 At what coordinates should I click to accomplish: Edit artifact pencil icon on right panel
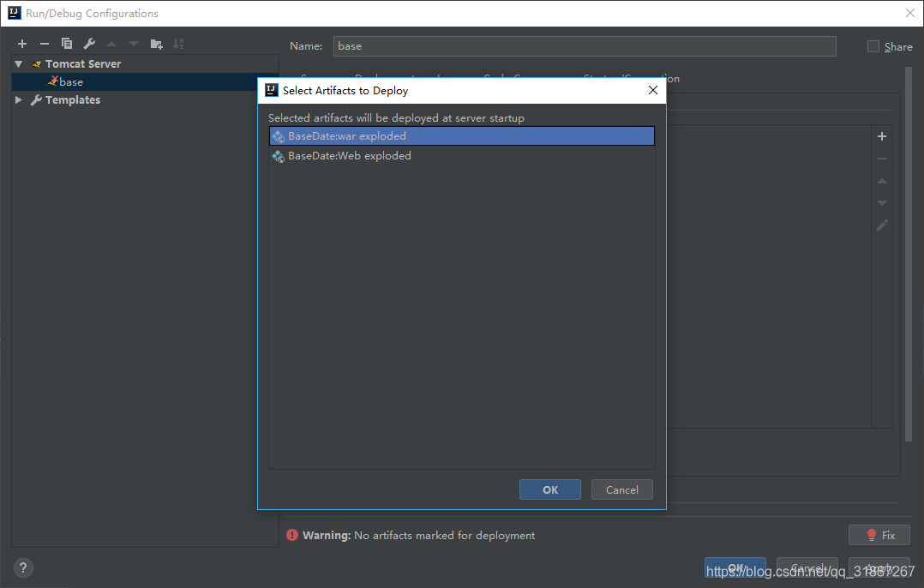pos(881,225)
